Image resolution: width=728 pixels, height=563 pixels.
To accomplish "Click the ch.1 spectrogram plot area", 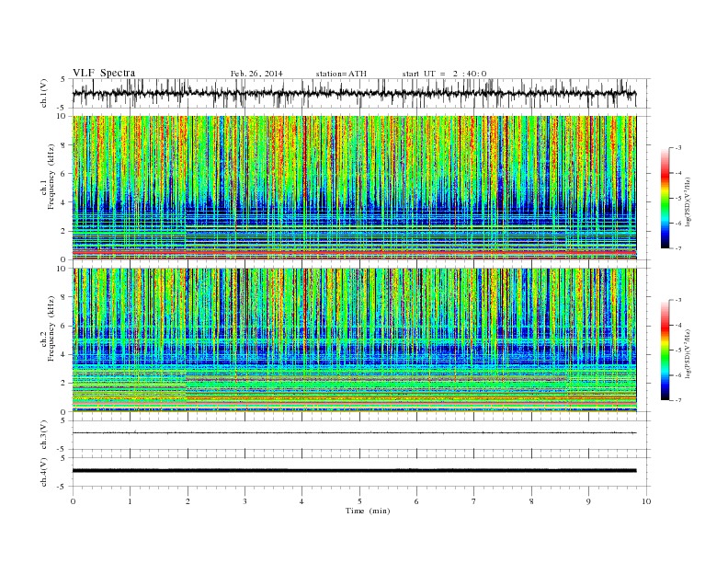I will 354,188.
